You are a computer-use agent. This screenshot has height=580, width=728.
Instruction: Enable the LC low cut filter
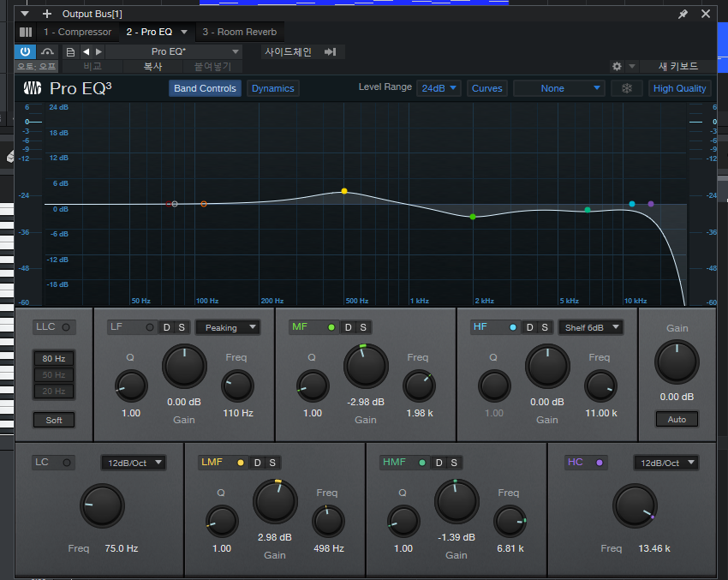[67, 463]
